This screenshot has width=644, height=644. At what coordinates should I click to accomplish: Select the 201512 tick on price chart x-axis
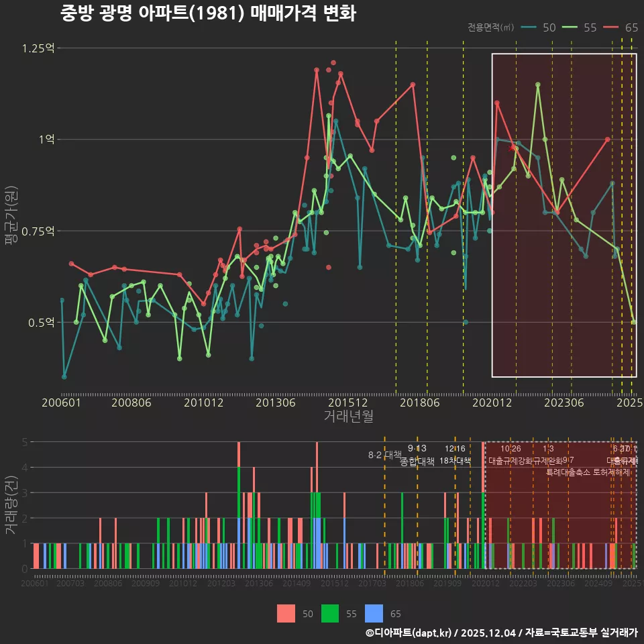[x=348, y=402]
